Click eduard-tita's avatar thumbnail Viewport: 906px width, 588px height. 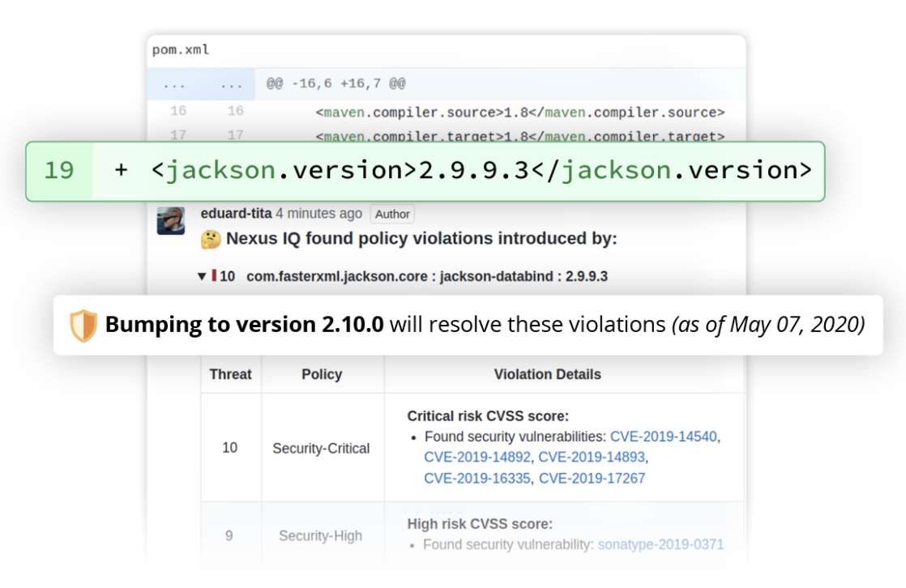click(171, 220)
